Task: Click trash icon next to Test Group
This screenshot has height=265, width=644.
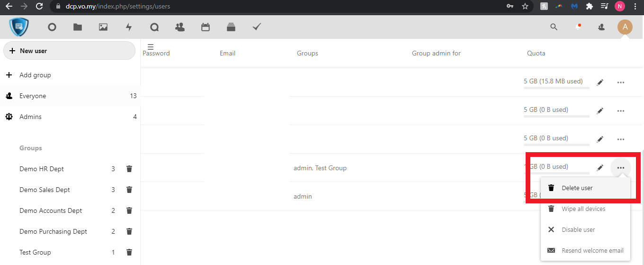Action: coord(129,252)
